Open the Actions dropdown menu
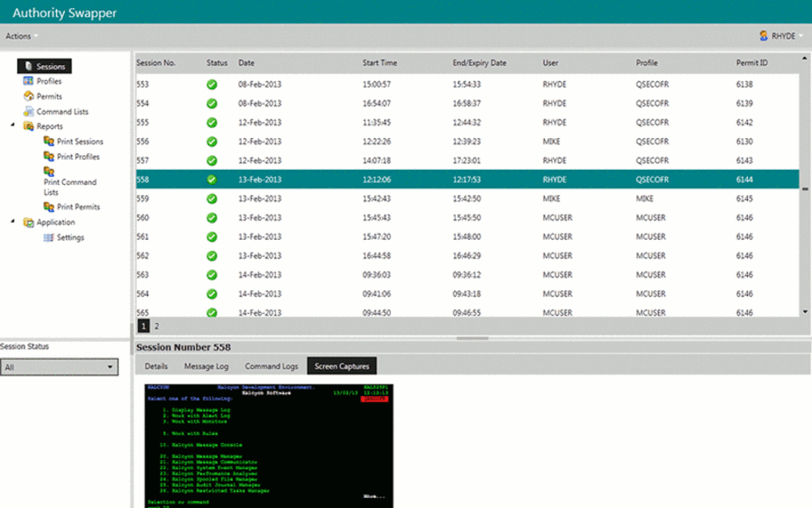This screenshot has height=508, width=812. (22, 36)
